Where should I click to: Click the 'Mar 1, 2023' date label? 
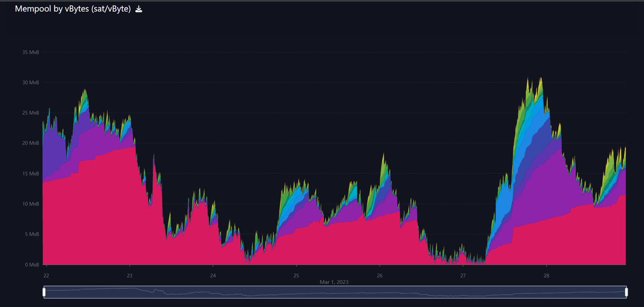click(334, 281)
